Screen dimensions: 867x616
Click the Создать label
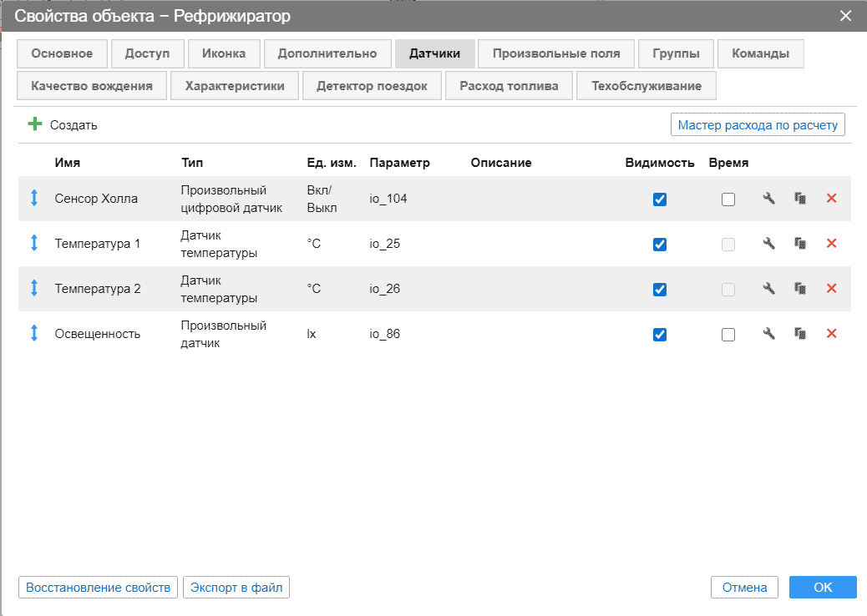[74, 125]
